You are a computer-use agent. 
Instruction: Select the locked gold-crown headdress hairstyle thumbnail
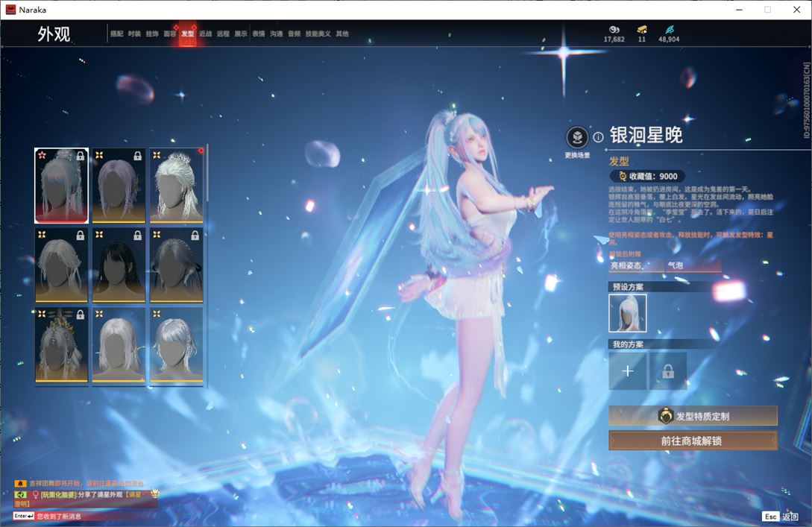62,345
